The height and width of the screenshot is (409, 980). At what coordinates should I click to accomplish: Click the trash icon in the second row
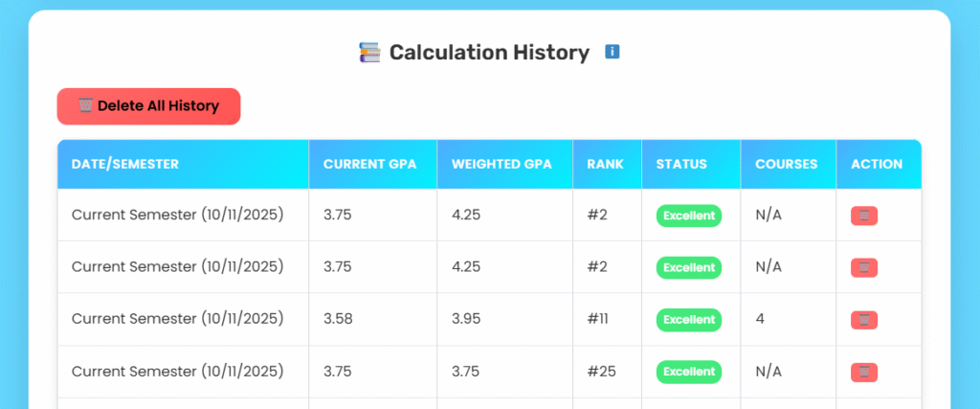click(864, 267)
